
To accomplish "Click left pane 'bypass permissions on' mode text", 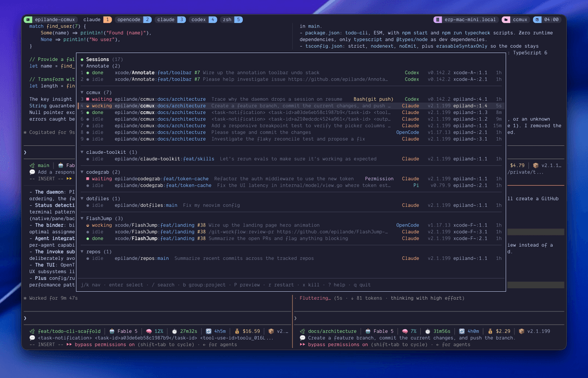I will [104, 345].
